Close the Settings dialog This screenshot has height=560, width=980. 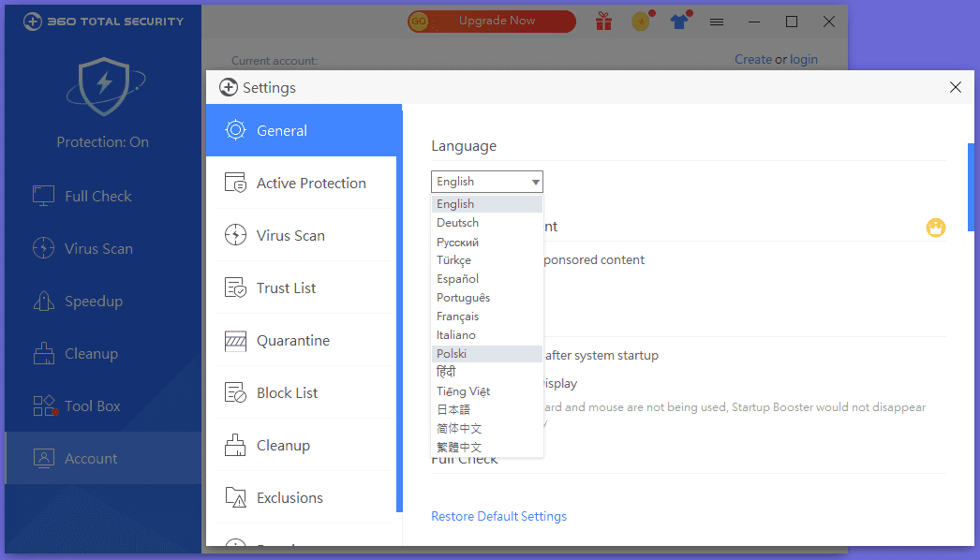pos(955,87)
